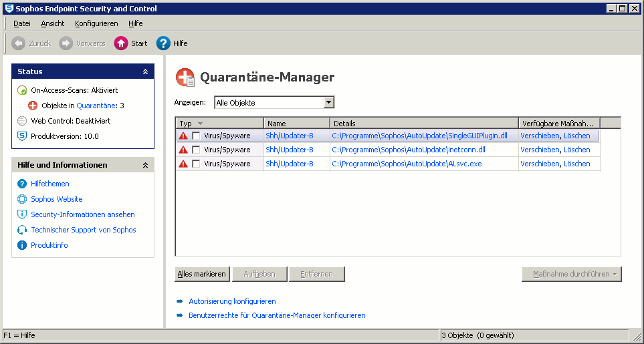Open the Quarantäne link in Status
644x344 pixels.
[96, 106]
